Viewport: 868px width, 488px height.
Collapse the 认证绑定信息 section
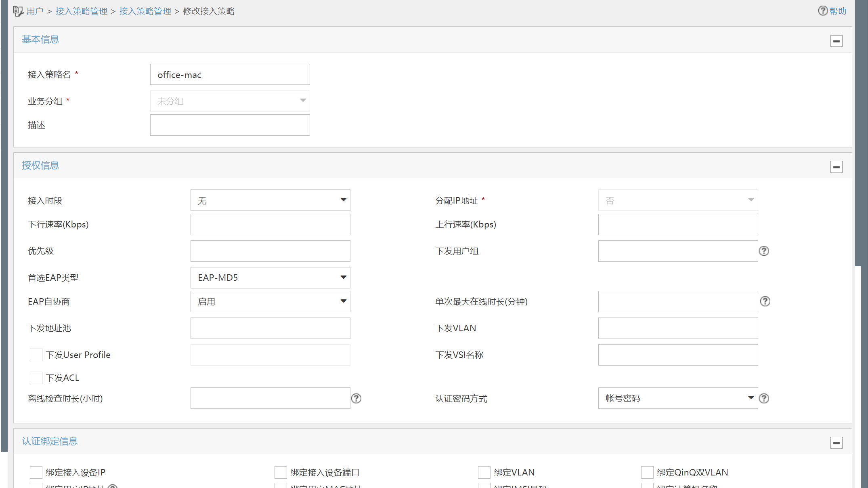coord(836,443)
